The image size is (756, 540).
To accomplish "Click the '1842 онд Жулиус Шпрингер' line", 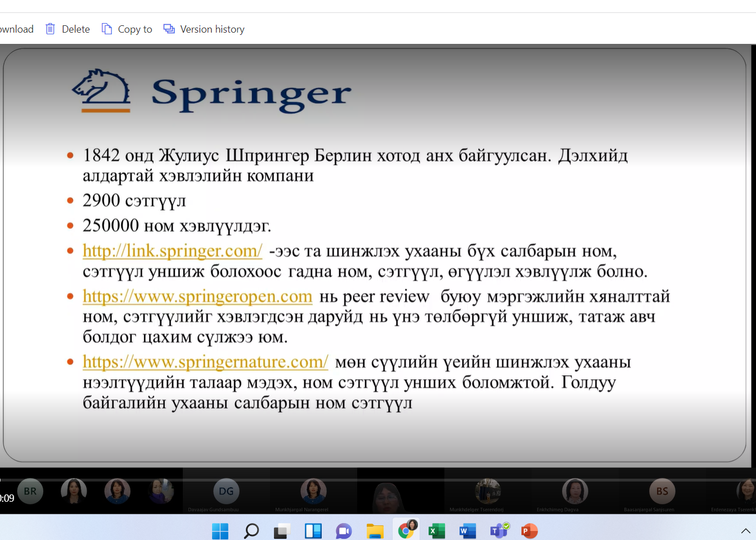I will [355, 155].
